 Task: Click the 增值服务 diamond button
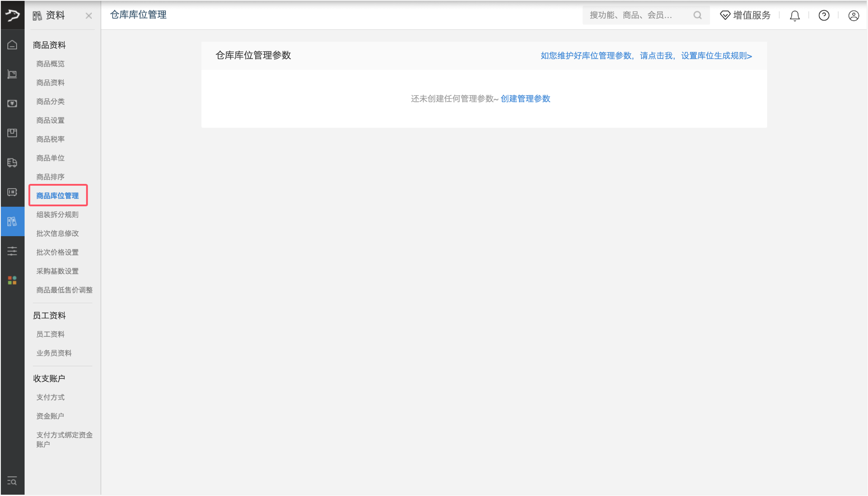(x=745, y=15)
